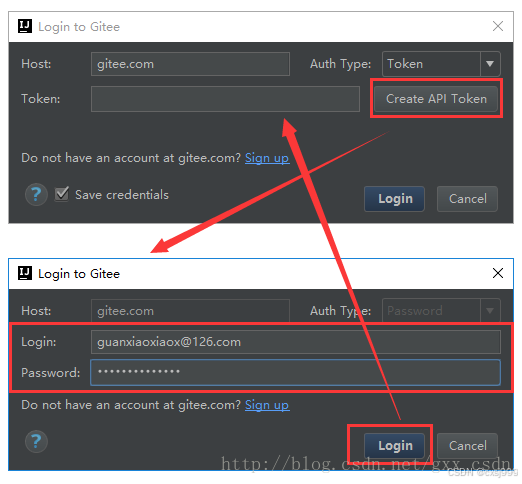Image resolution: width=522 pixels, height=484 pixels.
Task: Focus the empty Token input field
Action: [225, 99]
